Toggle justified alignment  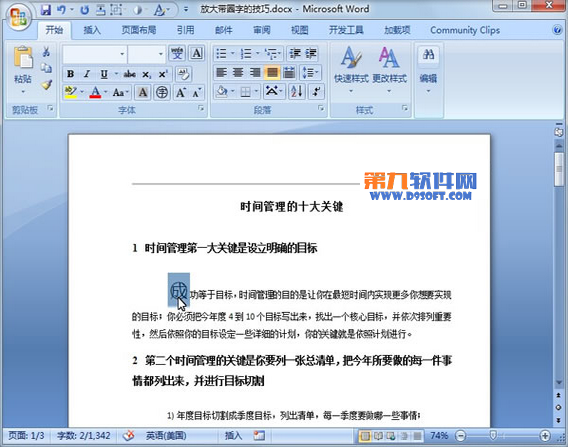click(x=272, y=73)
